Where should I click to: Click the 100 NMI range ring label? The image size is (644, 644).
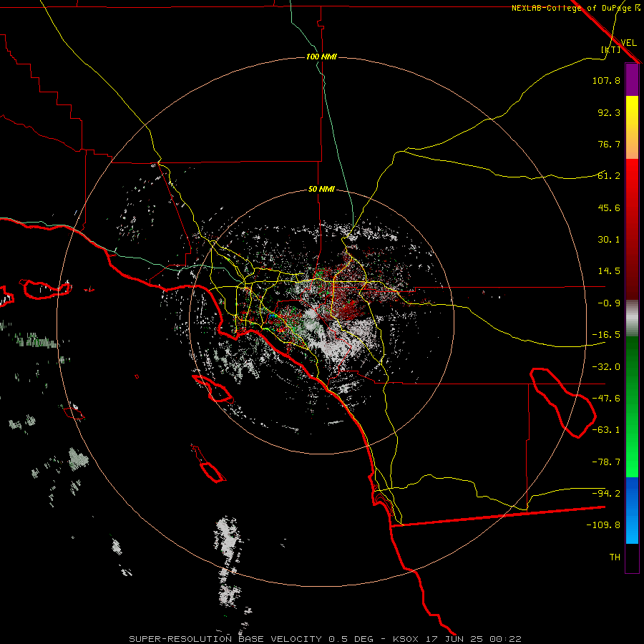pyautogui.click(x=321, y=57)
